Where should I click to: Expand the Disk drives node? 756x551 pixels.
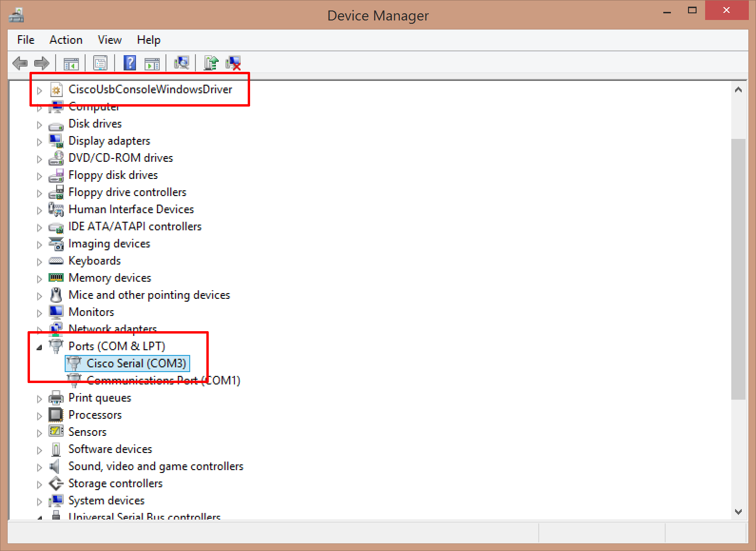(39, 125)
